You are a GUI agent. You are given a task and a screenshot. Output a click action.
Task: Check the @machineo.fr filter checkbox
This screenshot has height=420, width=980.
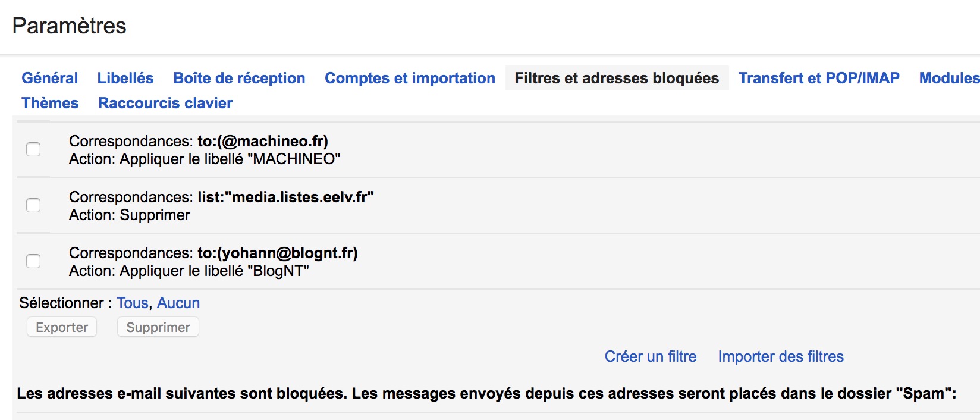[x=33, y=149]
